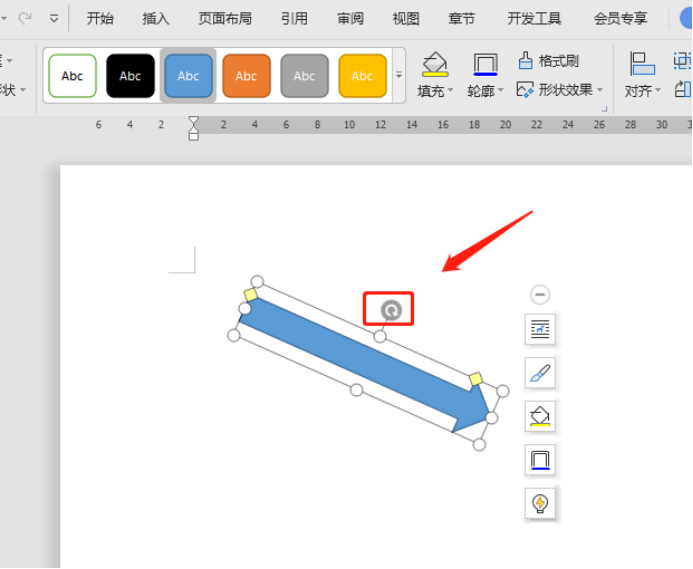Apply the yellow Abc shape style
This screenshot has height=569, width=693.
pyautogui.click(x=362, y=76)
